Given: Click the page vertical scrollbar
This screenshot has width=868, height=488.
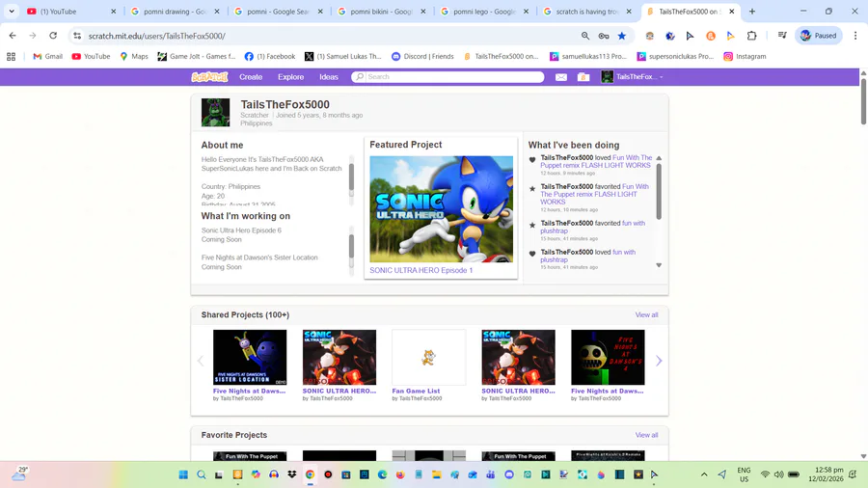Looking at the screenshot, I should coord(863,100).
